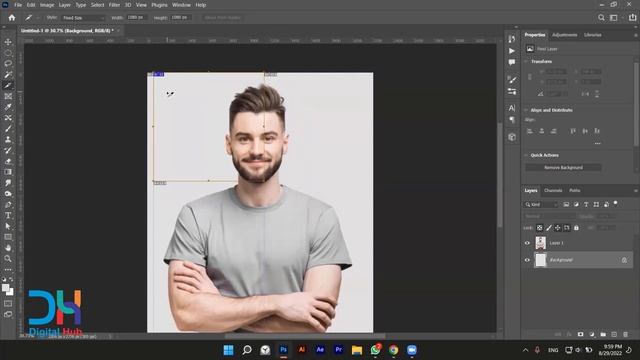640x360 pixels.
Task: Click the Layer 1 thumbnail
Action: point(540,243)
